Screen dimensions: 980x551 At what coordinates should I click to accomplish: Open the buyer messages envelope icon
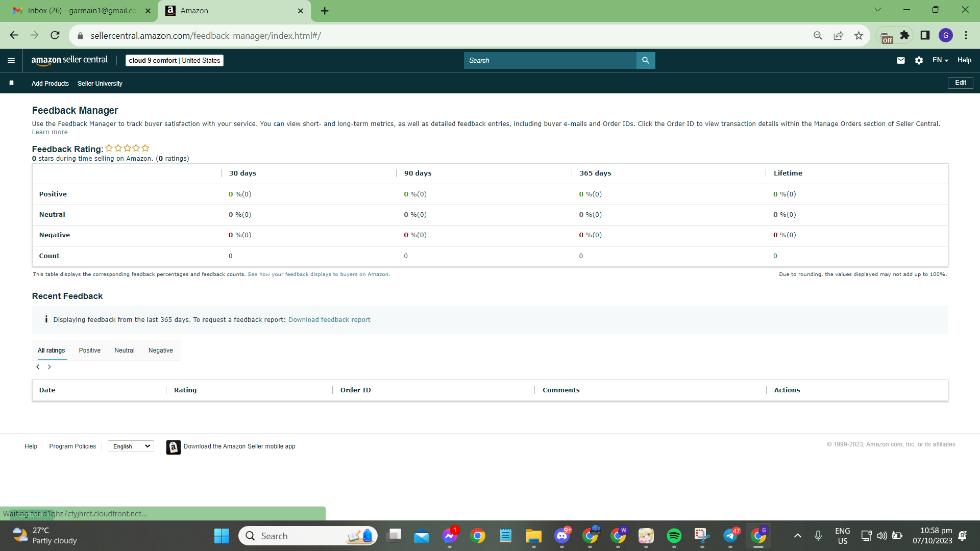tap(901, 60)
